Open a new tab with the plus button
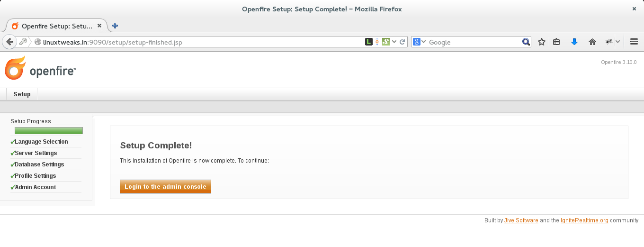The height and width of the screenshot is (247, 644). [x=115, y=26]
